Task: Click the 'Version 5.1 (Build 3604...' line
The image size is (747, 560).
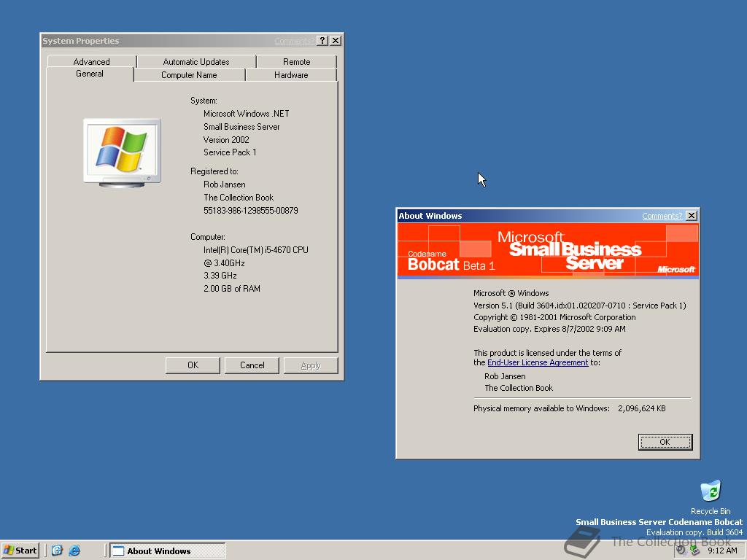Action: (x=580, y=306)
